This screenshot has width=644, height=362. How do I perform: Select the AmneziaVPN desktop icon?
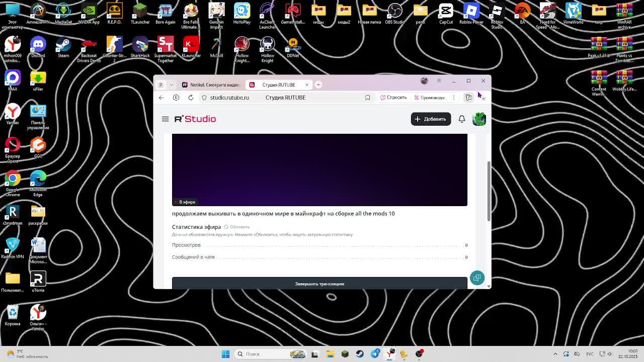click(38, 14)
